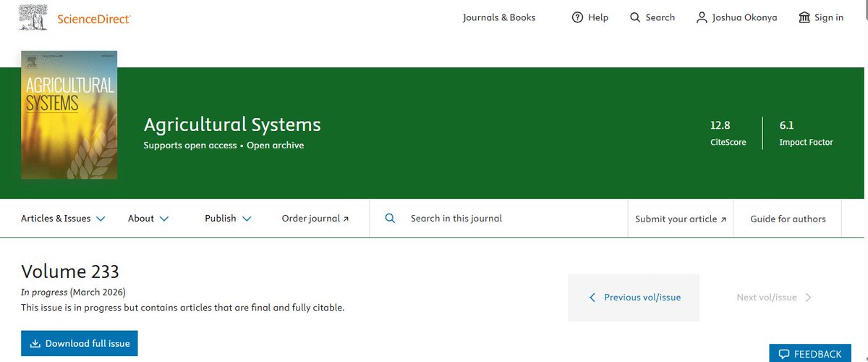
Task: Open the ScienceDirect home logo
Action: [94, 18]
